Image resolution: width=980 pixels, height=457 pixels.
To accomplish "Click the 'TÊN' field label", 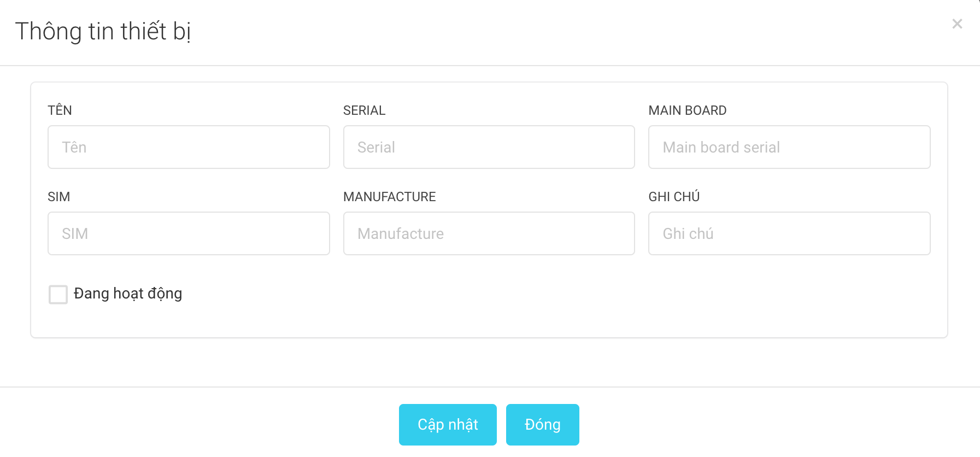I will click(x=60, y=110).
